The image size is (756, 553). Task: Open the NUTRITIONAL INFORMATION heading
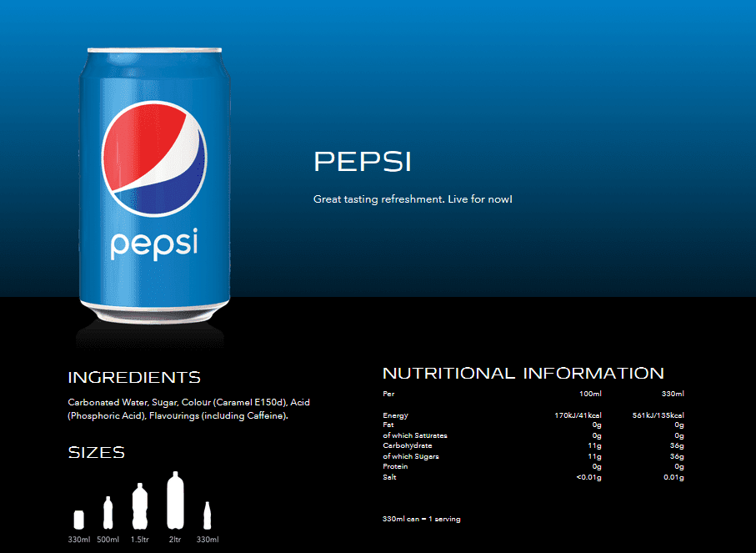(x=523, y=374)
